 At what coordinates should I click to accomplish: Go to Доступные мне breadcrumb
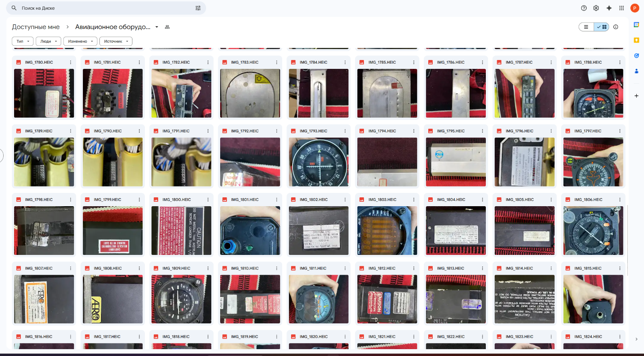(x=36, y=27)
